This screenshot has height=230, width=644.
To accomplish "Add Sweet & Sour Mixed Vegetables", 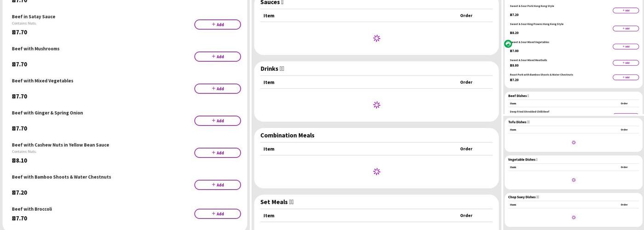I will tap(626, 46).
